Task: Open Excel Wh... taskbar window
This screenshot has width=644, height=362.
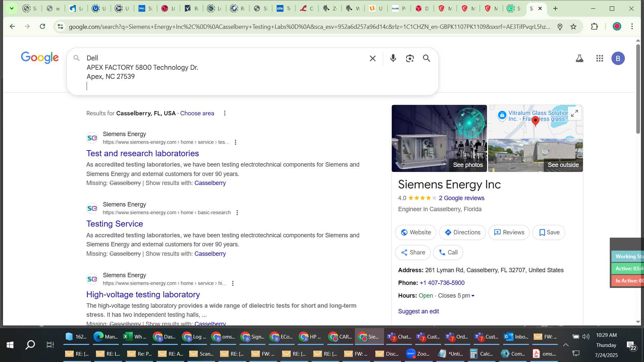Action: [136, 337]
